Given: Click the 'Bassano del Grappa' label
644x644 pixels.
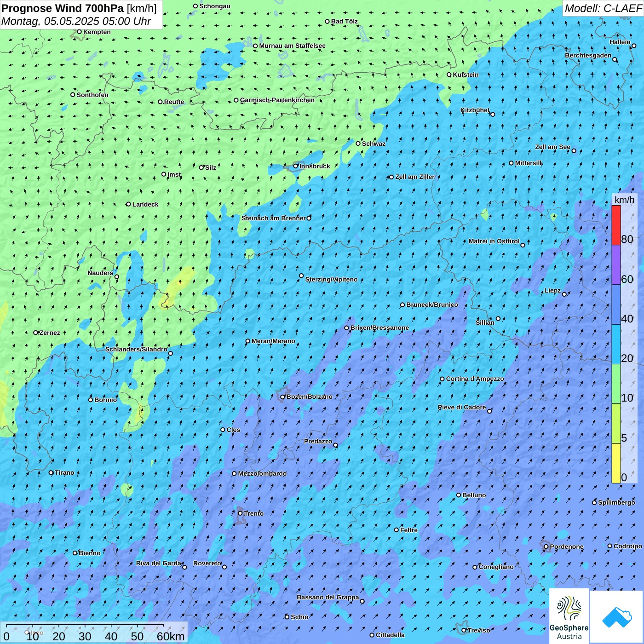Looking at the screenshot, I should tap(328, 597).
